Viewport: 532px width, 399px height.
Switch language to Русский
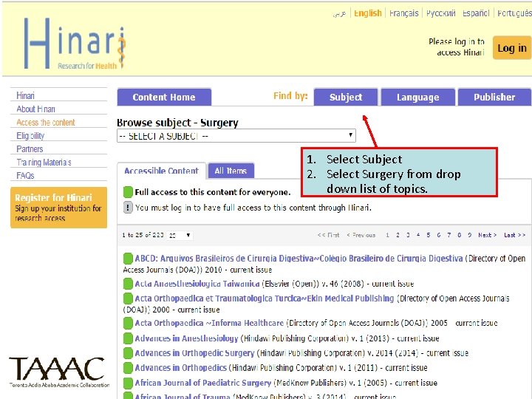click(x=440, y=13)
